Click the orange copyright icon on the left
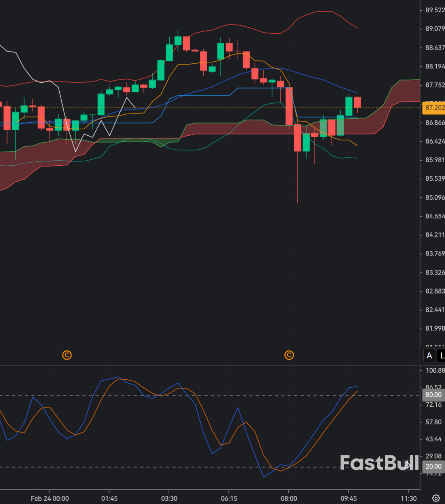The width and height of the screenshot is (445, 504). click(67, 355)
